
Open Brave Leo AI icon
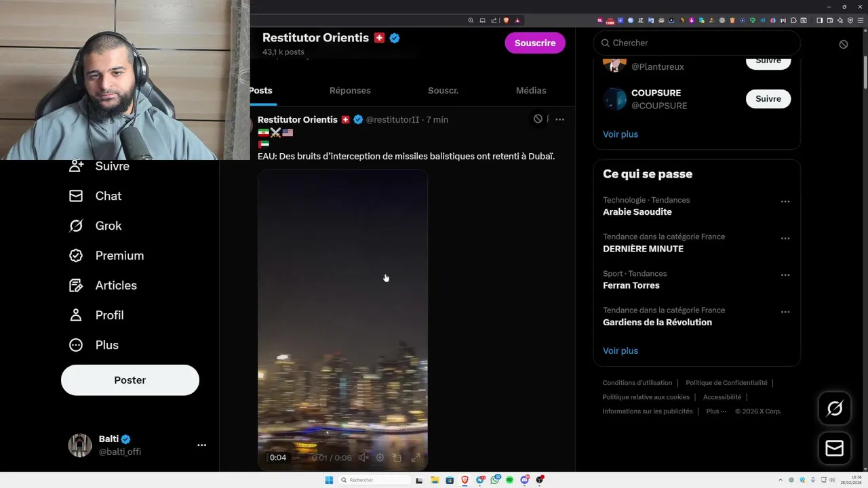(840, 20)
